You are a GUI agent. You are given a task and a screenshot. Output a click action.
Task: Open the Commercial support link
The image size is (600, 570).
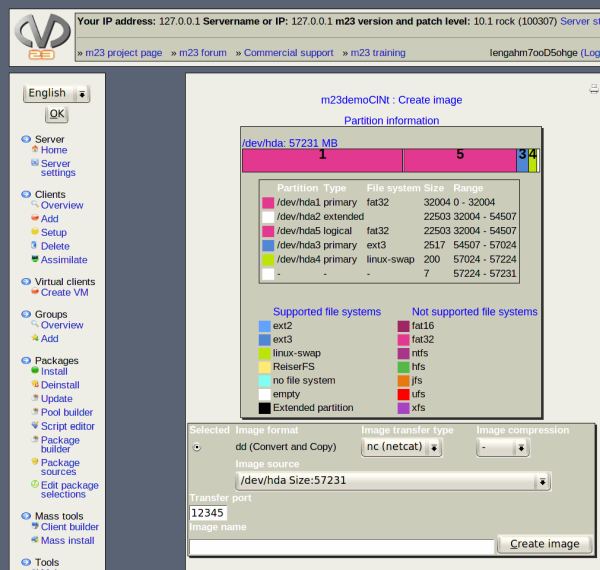[284, 52]
